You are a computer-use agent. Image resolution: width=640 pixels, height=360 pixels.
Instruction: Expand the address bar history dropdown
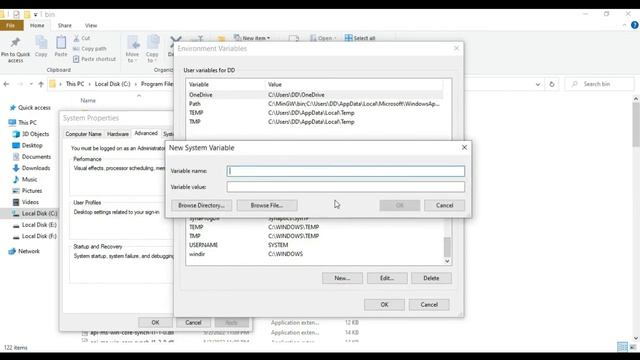pyautogui.click(x=538, y=84)
